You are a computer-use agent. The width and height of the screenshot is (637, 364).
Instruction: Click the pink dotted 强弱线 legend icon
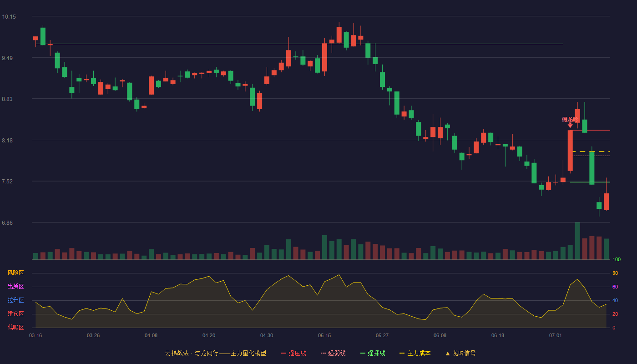323,353
